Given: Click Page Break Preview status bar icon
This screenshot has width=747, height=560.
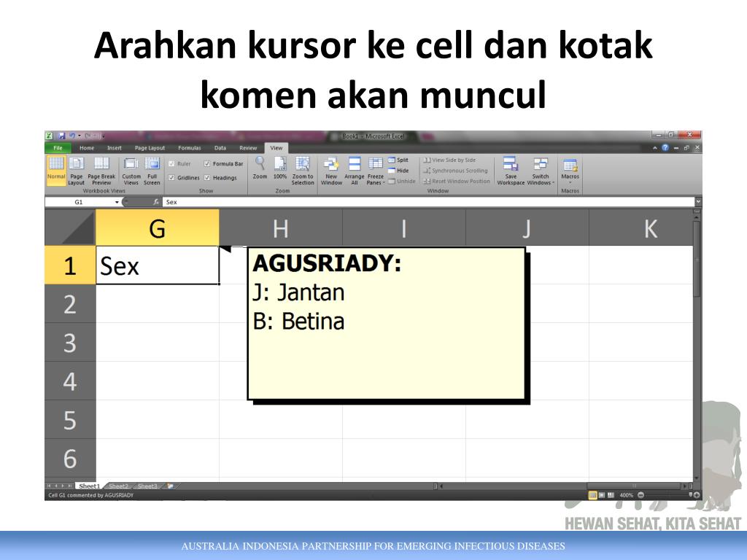Looking at the screenshot, I should tap(611, 495).
